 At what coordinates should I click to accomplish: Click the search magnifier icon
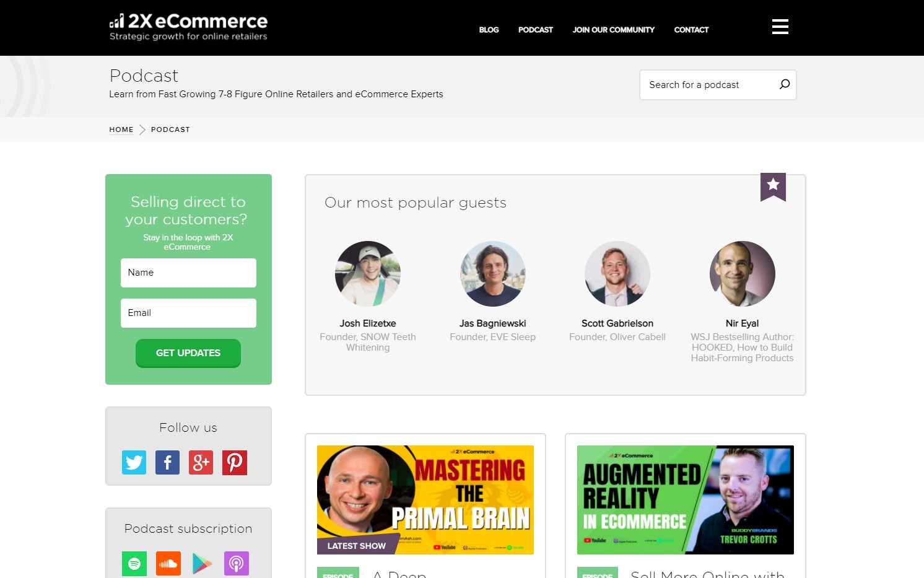pyautogui.click(x=785, y=84)
